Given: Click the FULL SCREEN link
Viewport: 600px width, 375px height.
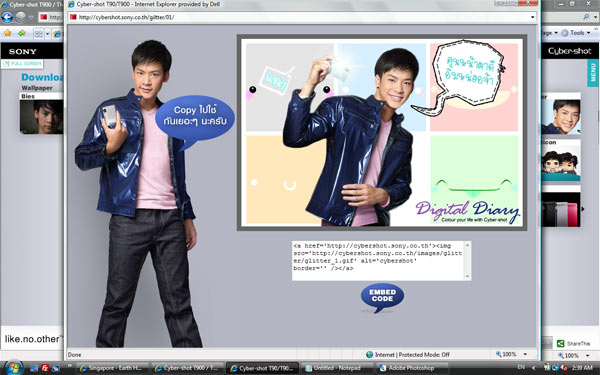Looking at the screenshot, I should [22, 64].
